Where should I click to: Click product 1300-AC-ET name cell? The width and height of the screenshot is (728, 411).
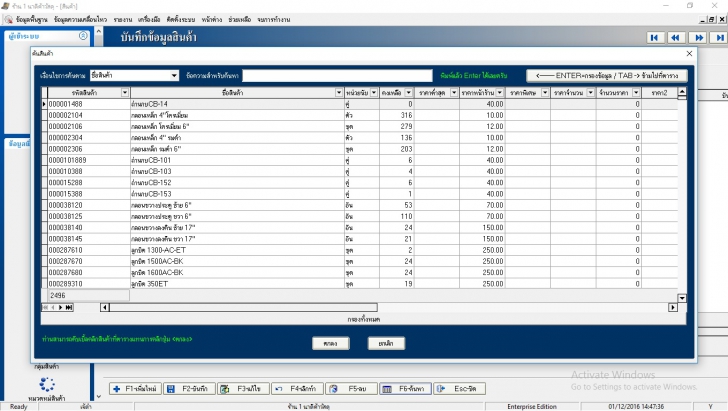(x=237, y=250)
